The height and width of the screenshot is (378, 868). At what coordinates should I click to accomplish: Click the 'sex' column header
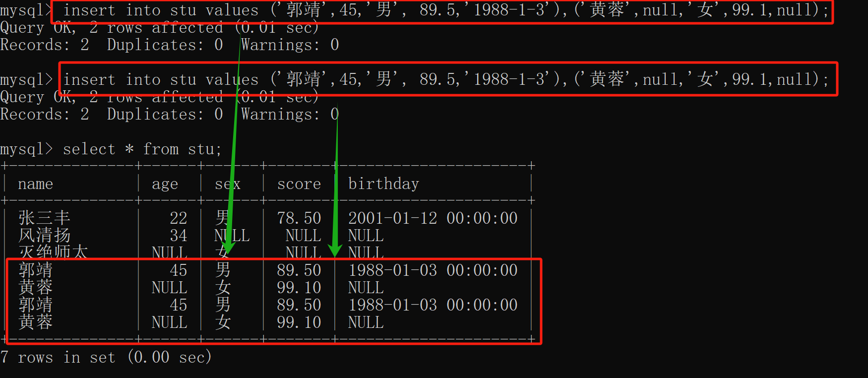tap(228, 184)
